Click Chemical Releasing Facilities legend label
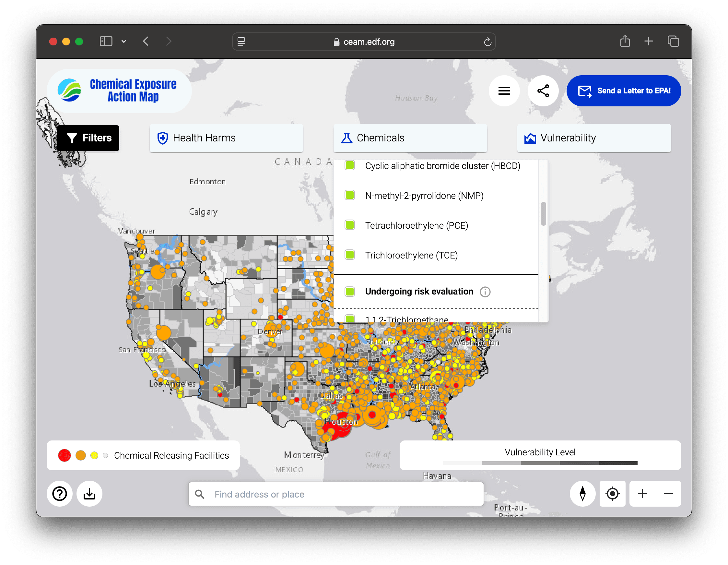 (171, 455)
